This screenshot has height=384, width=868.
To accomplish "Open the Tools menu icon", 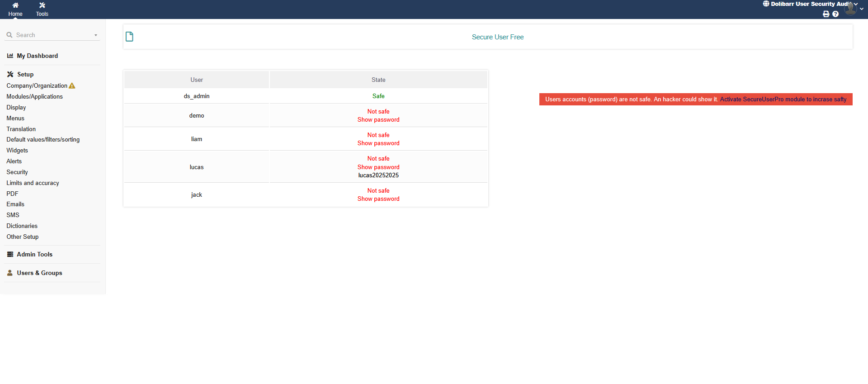I will [42, 5].
